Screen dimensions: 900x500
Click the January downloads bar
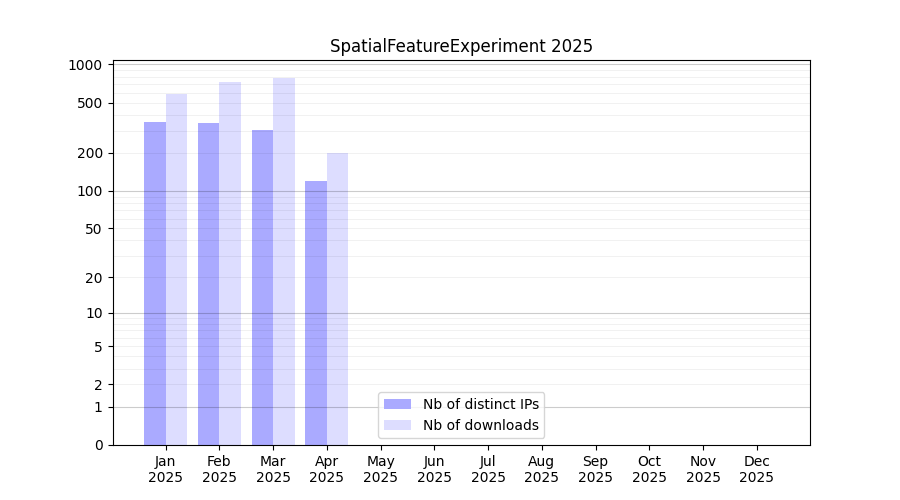177,269
